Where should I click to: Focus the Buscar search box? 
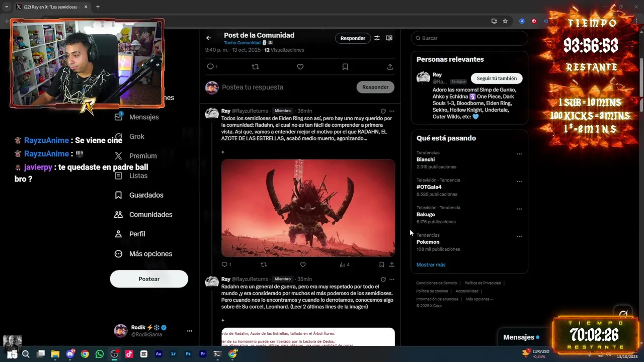point(469,38)
